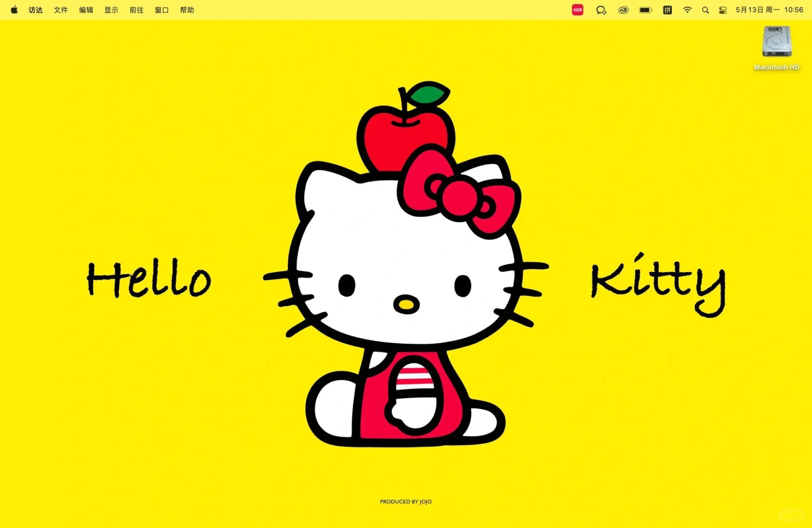Open the 窗口 menu
The width and height of the screenshot is (812, 528).
(162, 10)
